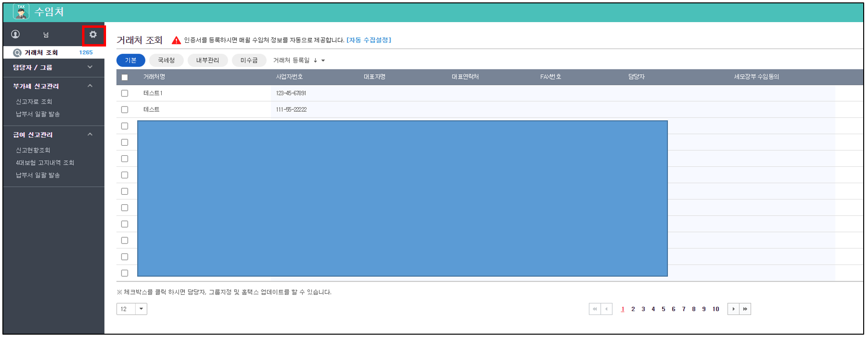This screenshot has width=868, height=338.
Task: Open the 자동 수집설정 link
Action: coord(369,40)
